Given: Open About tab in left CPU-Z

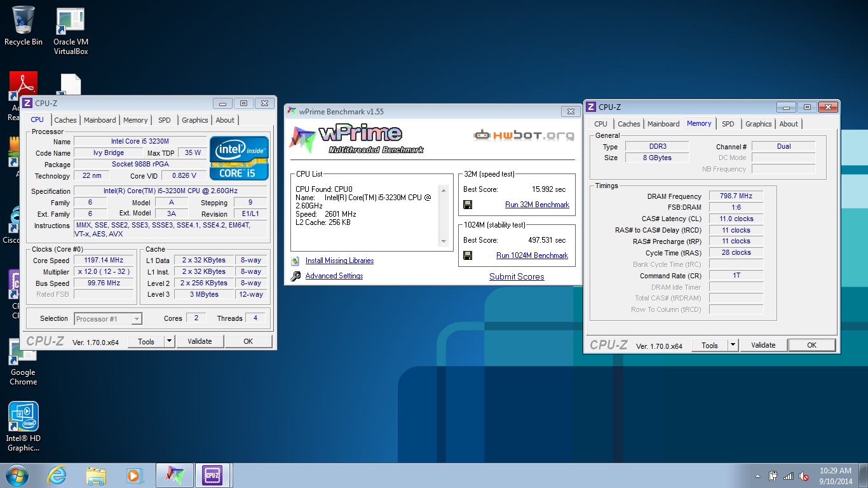Looking at the screenshot, I should pos(225,120).
